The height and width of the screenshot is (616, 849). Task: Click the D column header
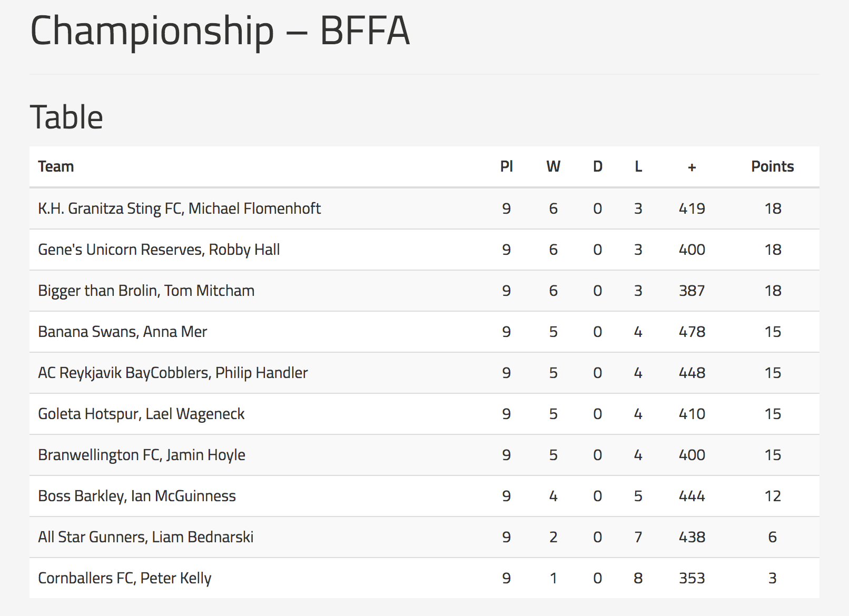pos(597,166)
